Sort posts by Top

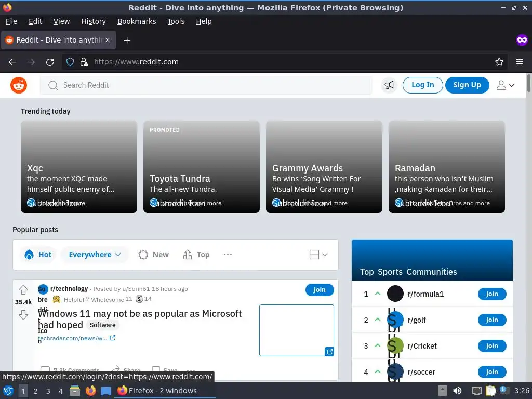coord(196,255)
